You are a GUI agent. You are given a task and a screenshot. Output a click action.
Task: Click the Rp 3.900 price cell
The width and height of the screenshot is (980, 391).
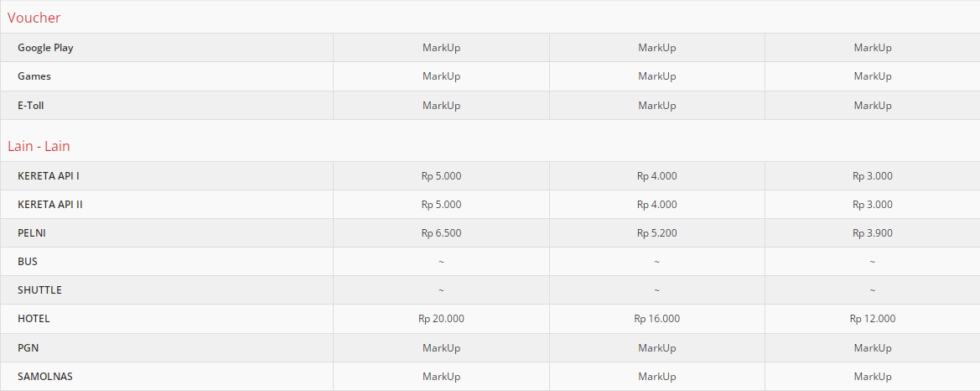(873, 233)
